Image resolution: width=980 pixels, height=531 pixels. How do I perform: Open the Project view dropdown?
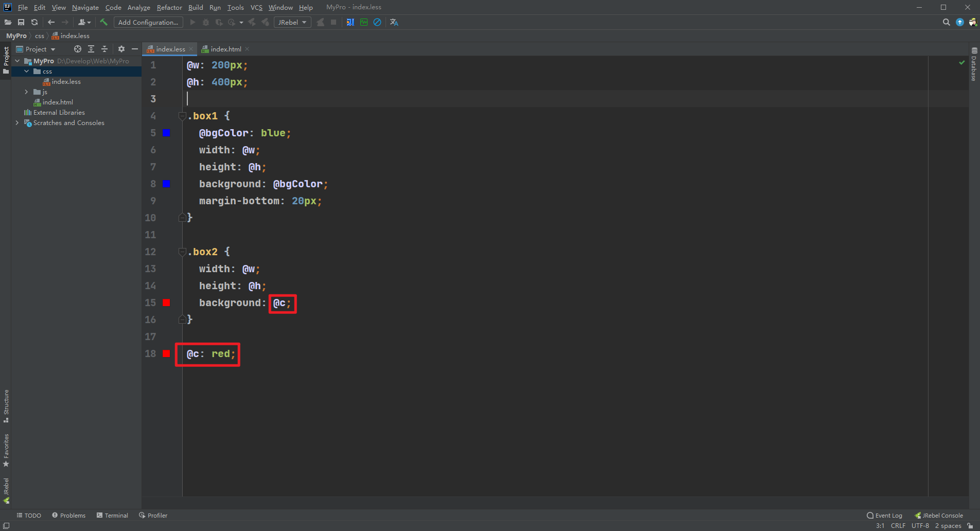(x=36, y=49)
